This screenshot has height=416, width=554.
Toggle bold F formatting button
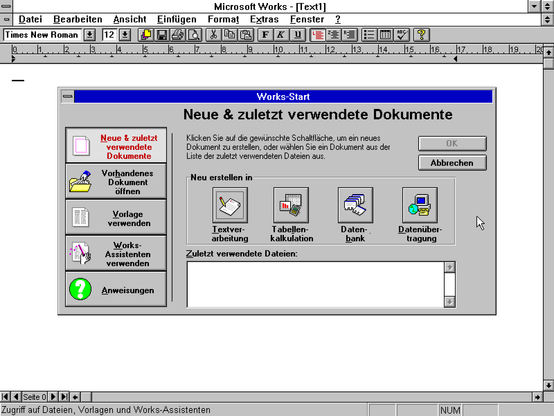pyautogui.click(x=265, y=35)
